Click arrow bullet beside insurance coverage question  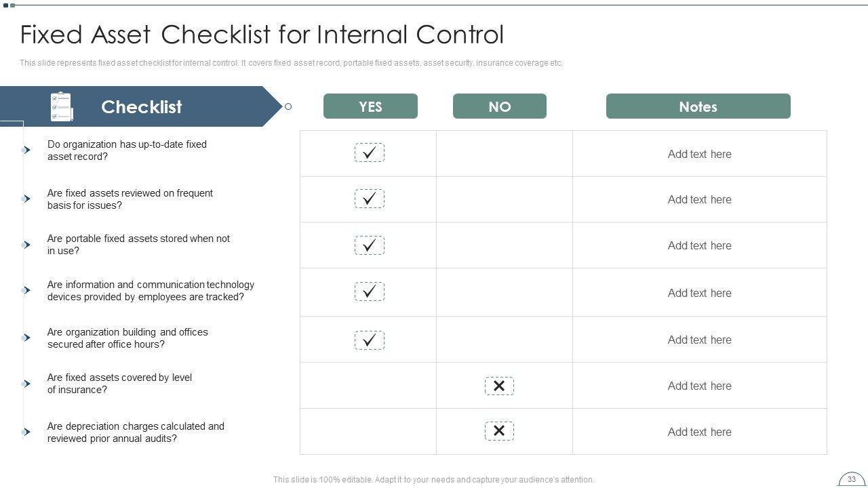(x=26, y=384)
